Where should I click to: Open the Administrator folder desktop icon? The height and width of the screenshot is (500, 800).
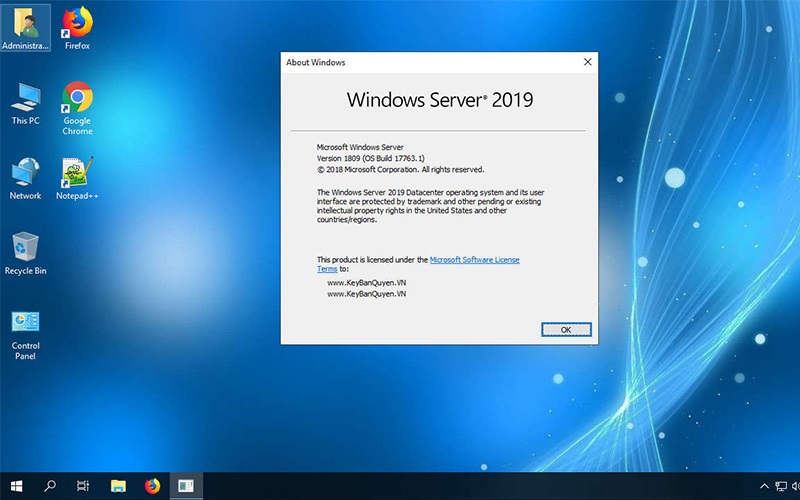(x=26, y=28)
